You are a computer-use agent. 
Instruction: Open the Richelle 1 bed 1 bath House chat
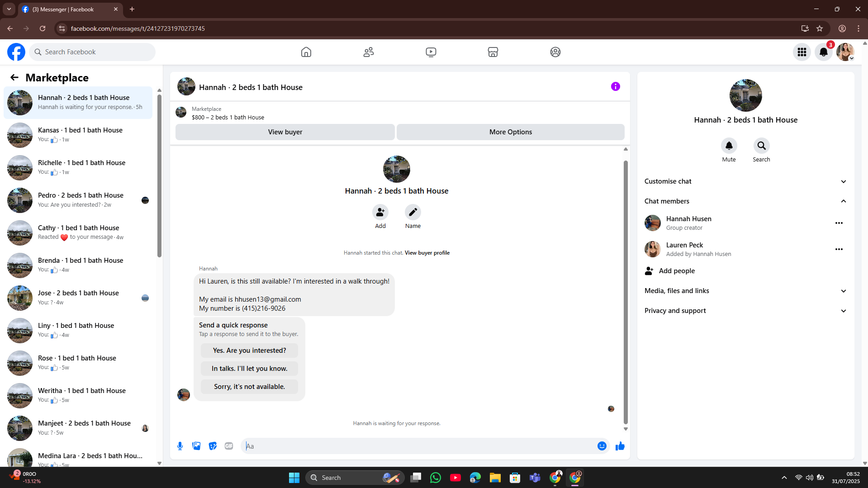point(78,168)
